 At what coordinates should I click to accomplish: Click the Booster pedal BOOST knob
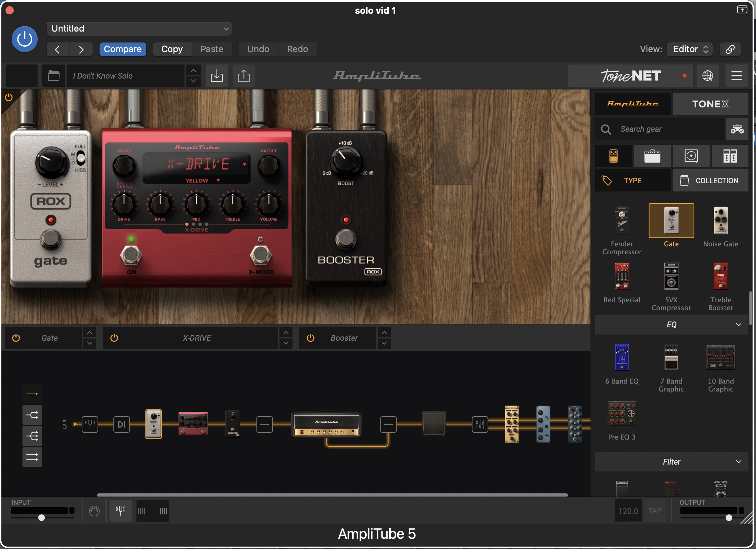click(345, 161)
